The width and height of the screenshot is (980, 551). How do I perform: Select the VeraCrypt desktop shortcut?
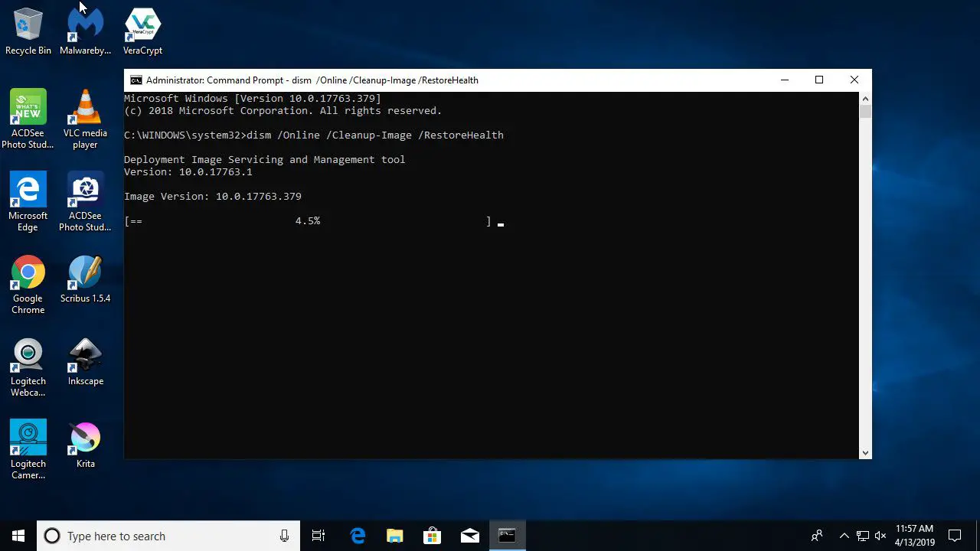142,31
